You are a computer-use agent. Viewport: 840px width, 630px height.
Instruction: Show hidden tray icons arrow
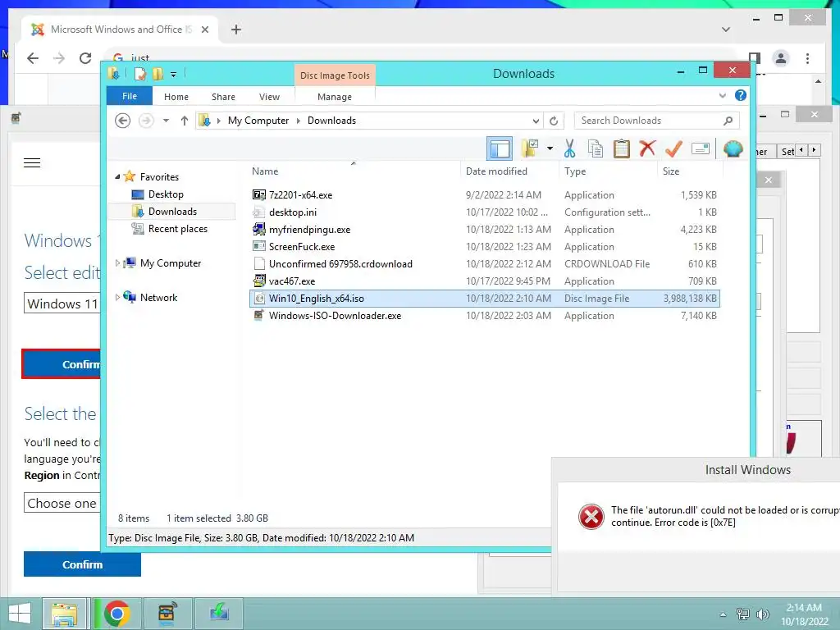tap(723, 614)
